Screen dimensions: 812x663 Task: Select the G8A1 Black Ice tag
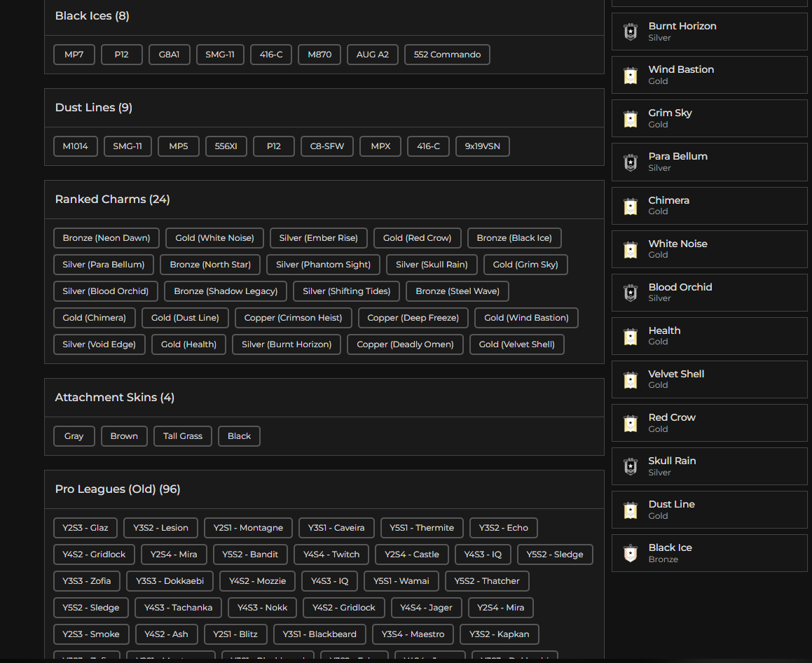tap(170, 55)
